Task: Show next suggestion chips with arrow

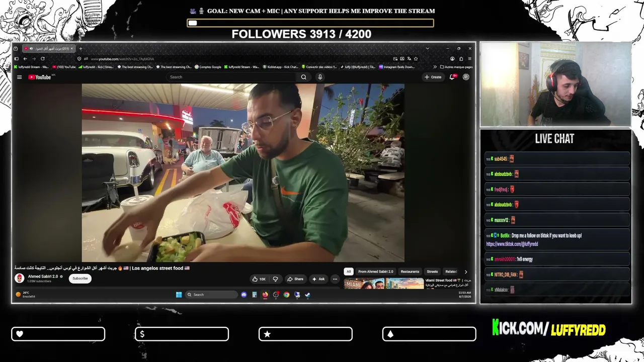Action: [x=465, y=271]
